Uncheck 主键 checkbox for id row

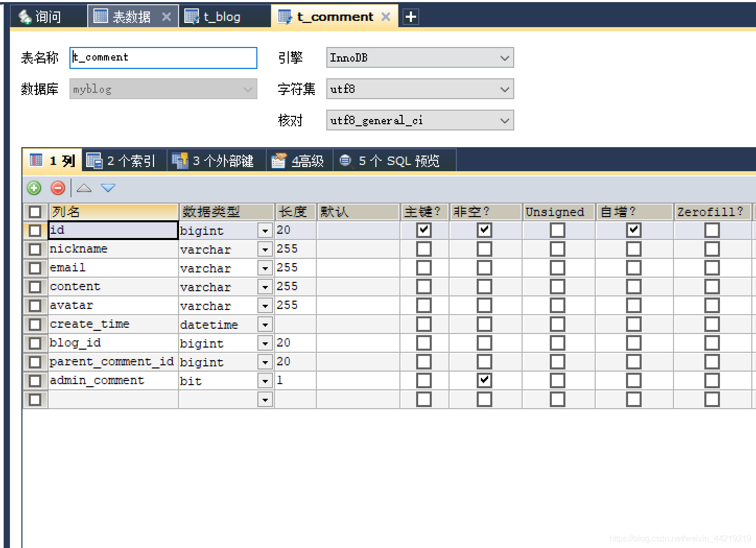tap(424, 230)
